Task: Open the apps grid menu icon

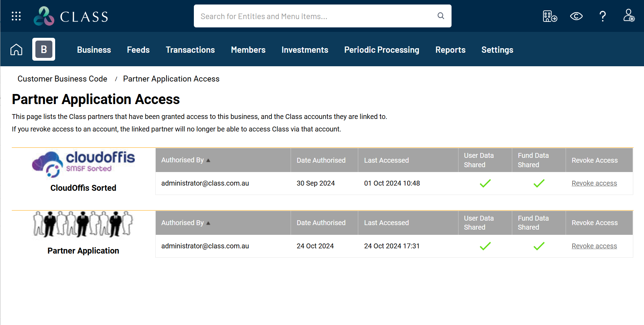Action: click(16, 16)
